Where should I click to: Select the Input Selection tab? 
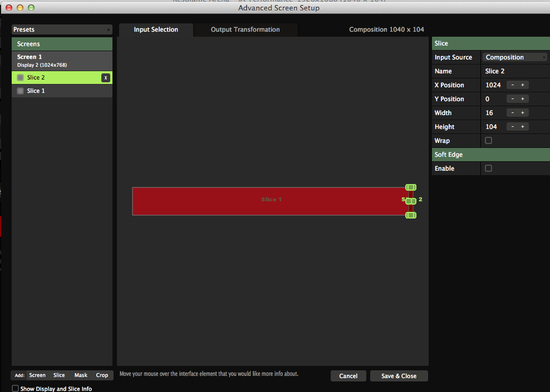click(x=156, y=29)
